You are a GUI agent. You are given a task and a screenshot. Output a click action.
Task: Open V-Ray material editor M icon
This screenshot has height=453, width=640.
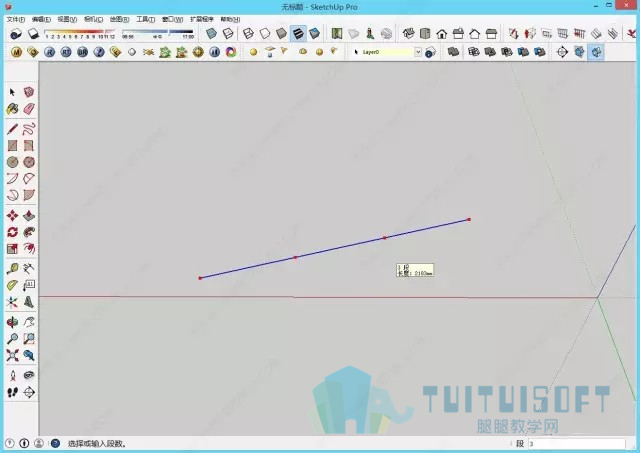tap(16, 52)
